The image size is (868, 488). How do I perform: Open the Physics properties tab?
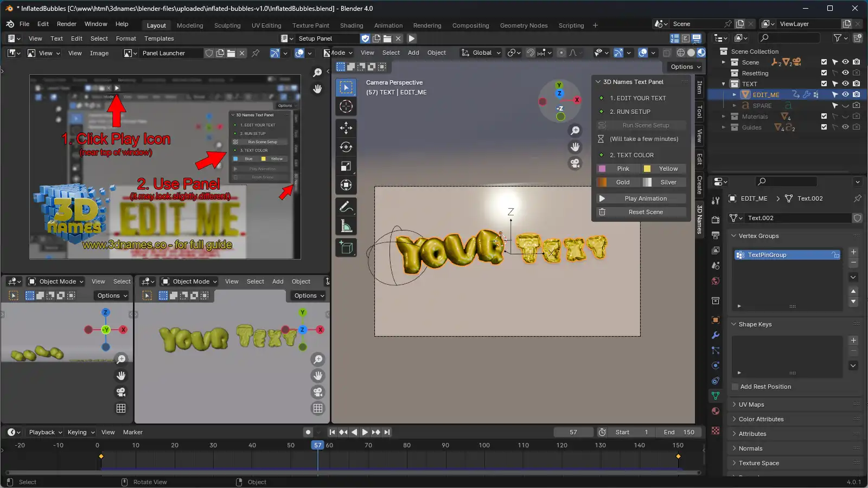click(716, 365)
